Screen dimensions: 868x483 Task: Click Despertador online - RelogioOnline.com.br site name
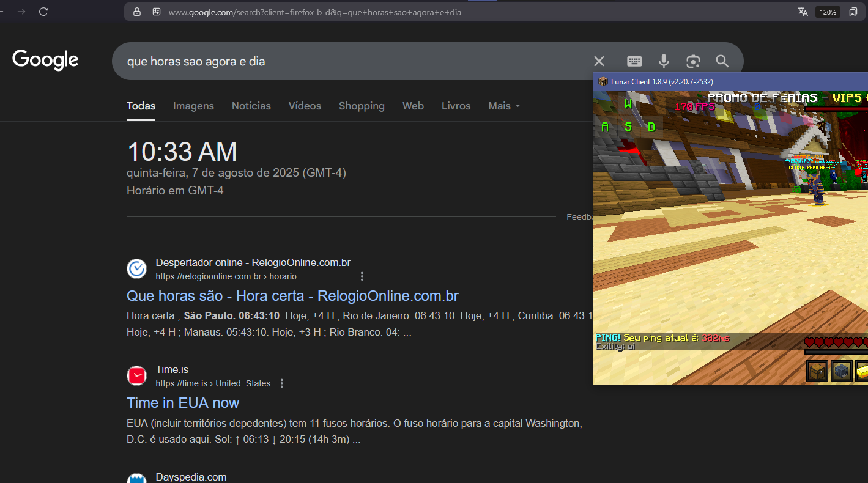(x=253, y=262)
